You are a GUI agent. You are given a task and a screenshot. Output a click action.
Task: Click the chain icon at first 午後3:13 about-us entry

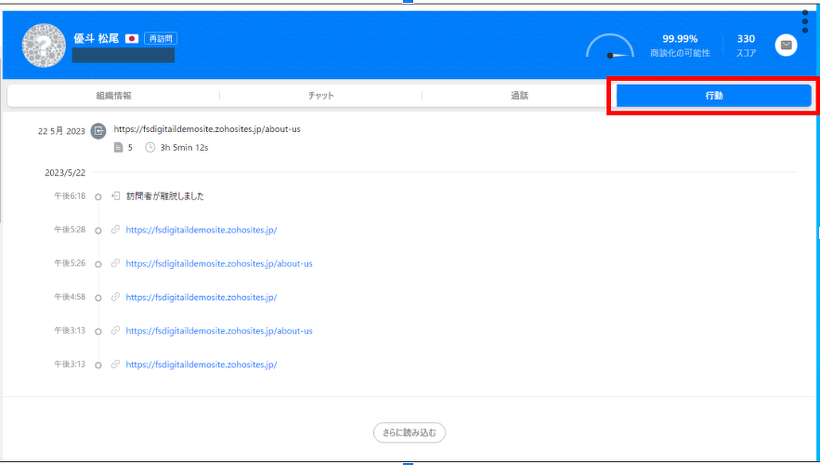116,331
